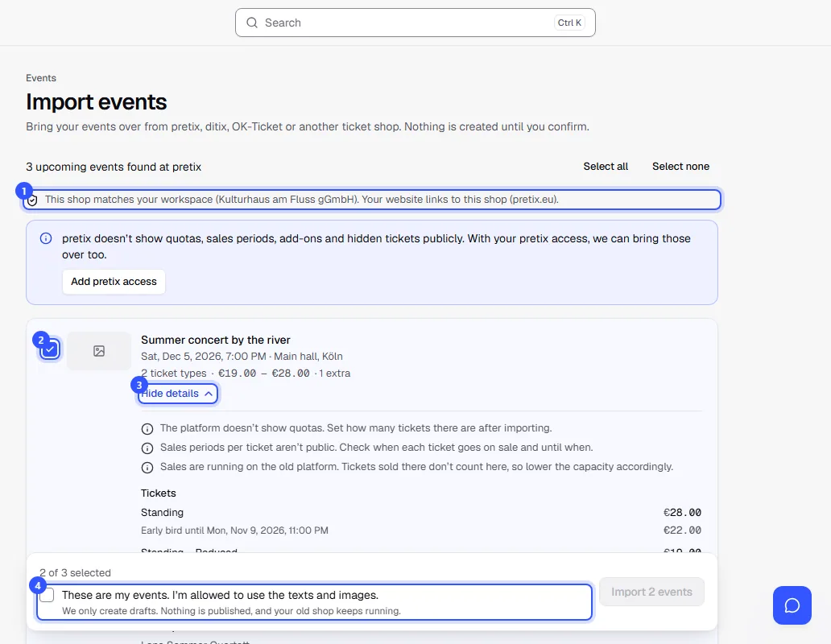Check the 'These are my events' checkbox
Viewport: 831px width, 644px height.
(x=48, y=595)
